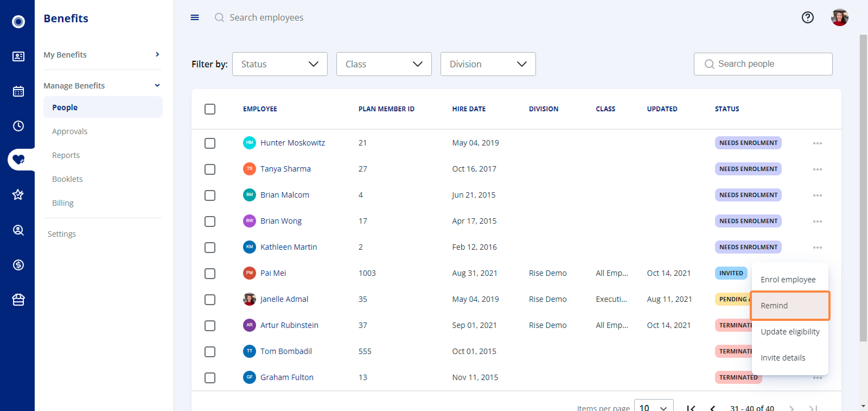Go to first page of results
Screen dimensions: 868x411
pyautogui.click(x=691, y=408)
